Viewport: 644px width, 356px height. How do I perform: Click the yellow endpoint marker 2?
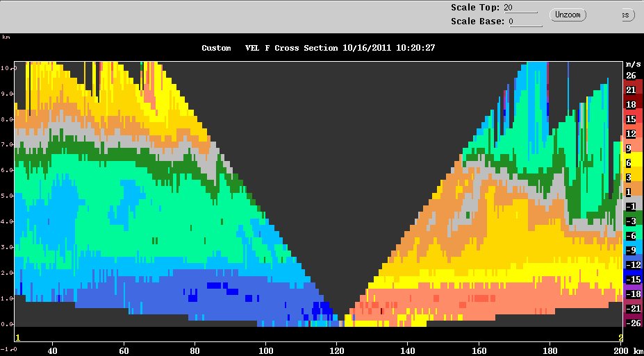coord(620,338)
